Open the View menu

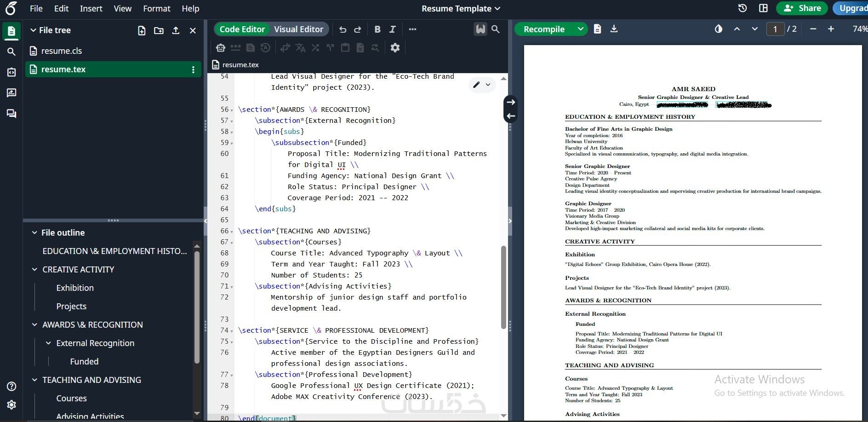click(123, 9)
